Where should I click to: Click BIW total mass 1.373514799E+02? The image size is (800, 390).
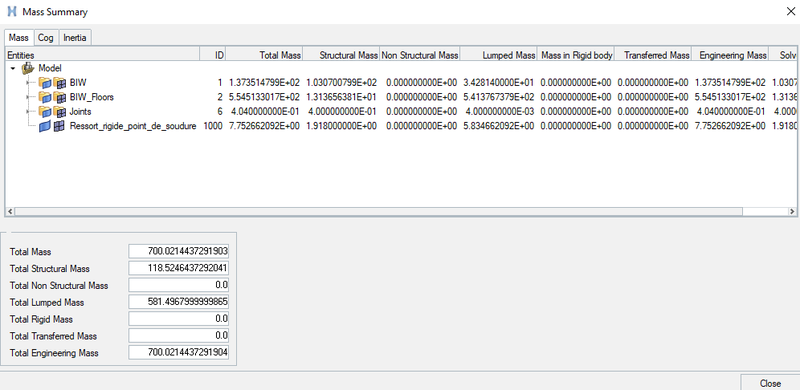(x=265, y=83)
